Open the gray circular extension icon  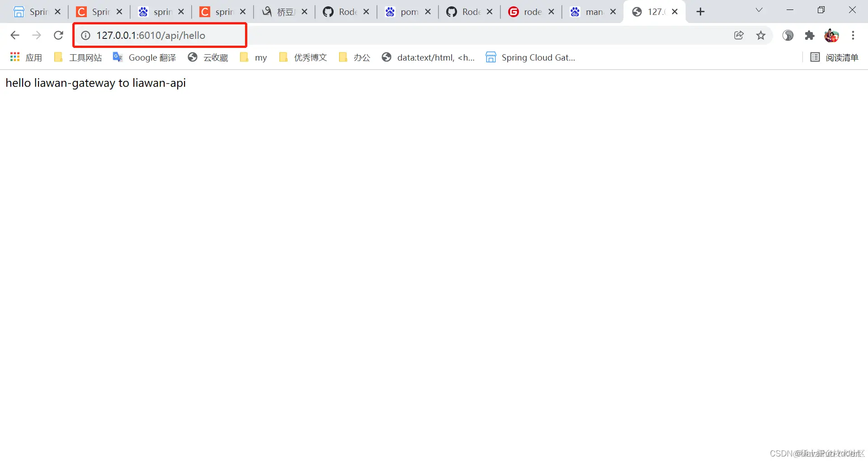tap(788, 35)
